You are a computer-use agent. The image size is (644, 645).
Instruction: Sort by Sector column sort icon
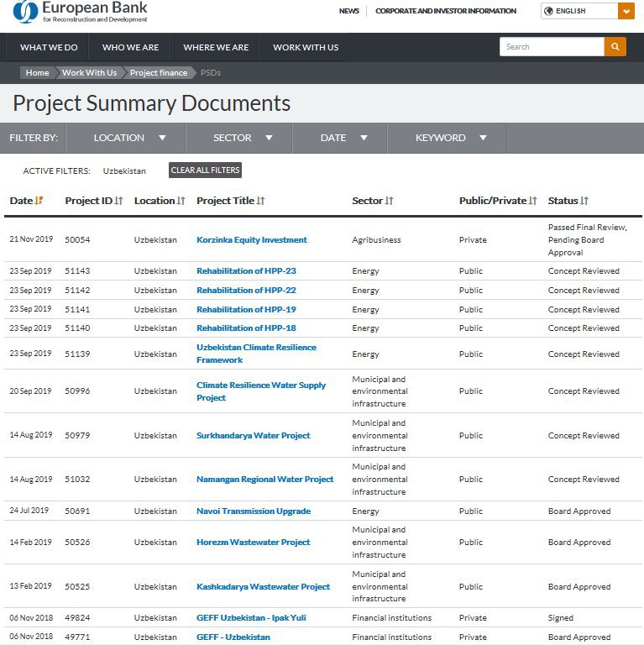point(389,201)
